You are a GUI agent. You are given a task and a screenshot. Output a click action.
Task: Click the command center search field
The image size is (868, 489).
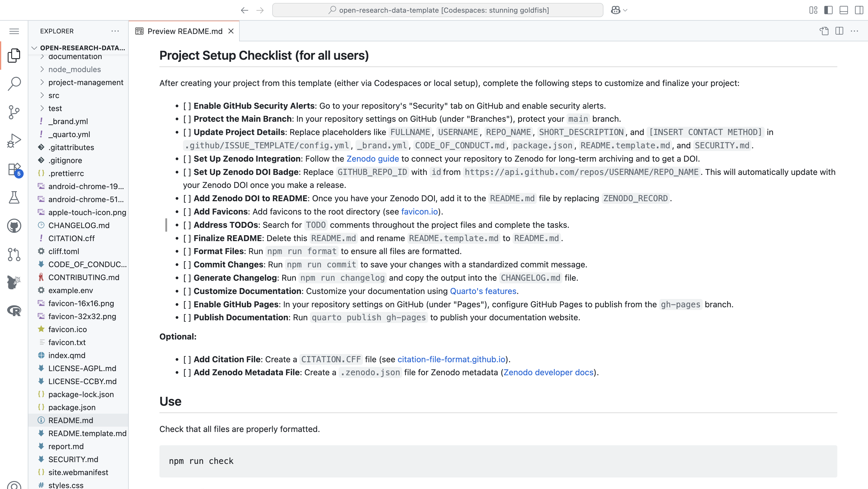pos(437,10)
